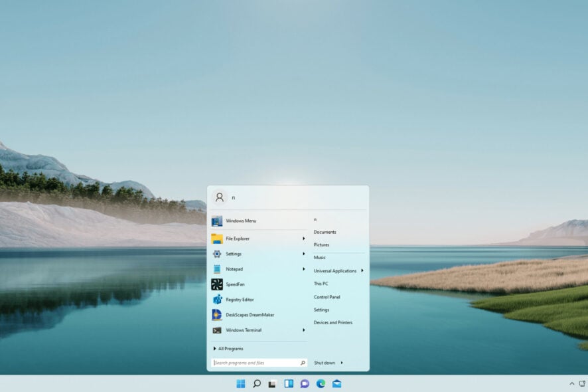Screen dimensions: 588x392
Task: Select the DeskScapes DreamMaker label
Action: [x=250, y=315]
